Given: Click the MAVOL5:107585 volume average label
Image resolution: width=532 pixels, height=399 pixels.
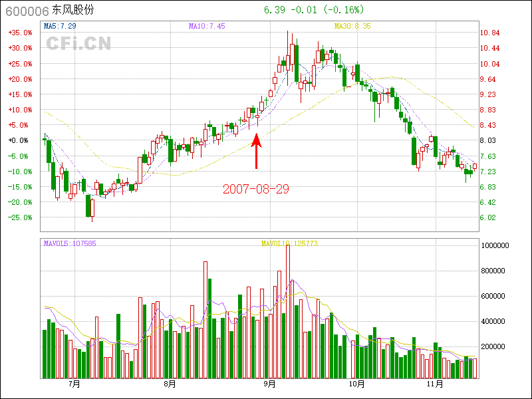Looking at the screenshot, I should (x=70, y=243).
